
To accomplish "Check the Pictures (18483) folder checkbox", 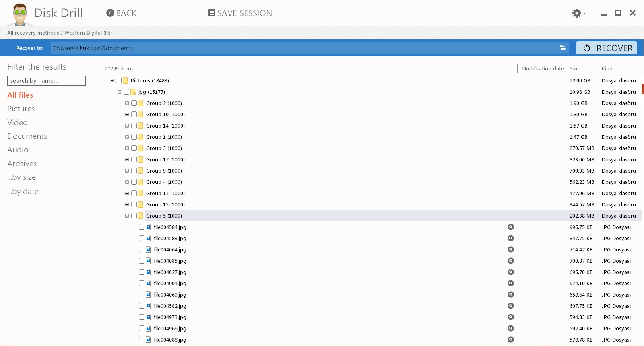I will tap(119, 80).
